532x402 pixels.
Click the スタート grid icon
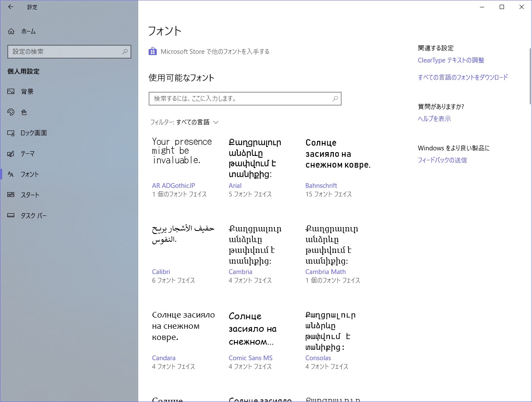11,195
